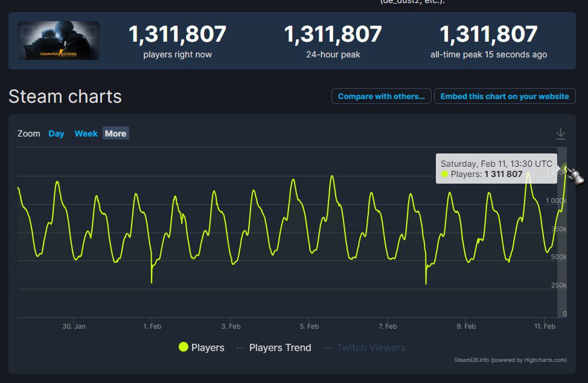
Task: Click the 9. Feb axis label
Action: [466, 326]
